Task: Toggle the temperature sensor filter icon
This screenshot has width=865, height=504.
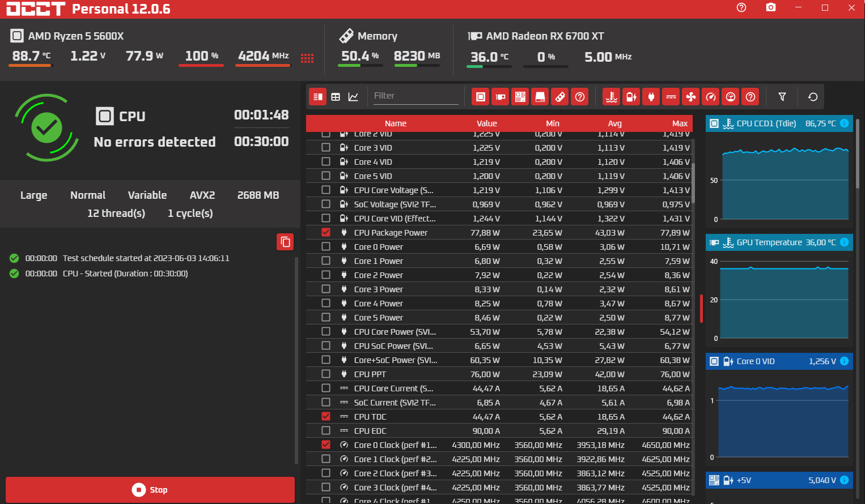Action: point(612,97)
